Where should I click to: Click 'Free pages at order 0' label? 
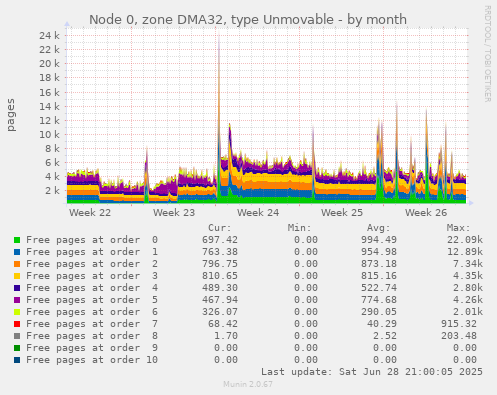tap(92, 240)
